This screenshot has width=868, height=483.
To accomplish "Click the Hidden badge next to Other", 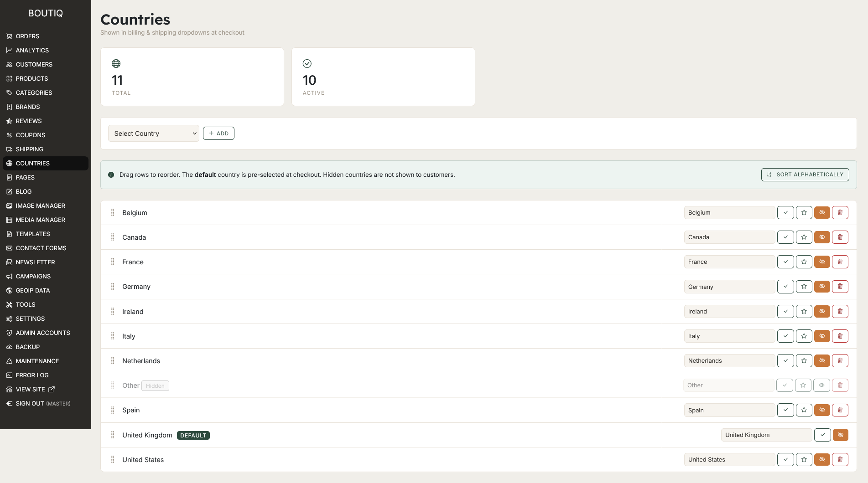I will tap(155, 386).
